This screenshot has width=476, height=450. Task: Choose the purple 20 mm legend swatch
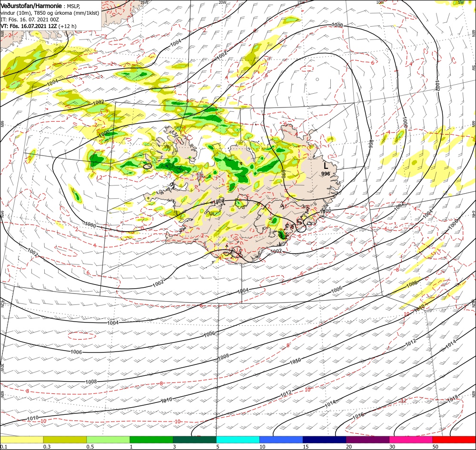tap(367, 440)
